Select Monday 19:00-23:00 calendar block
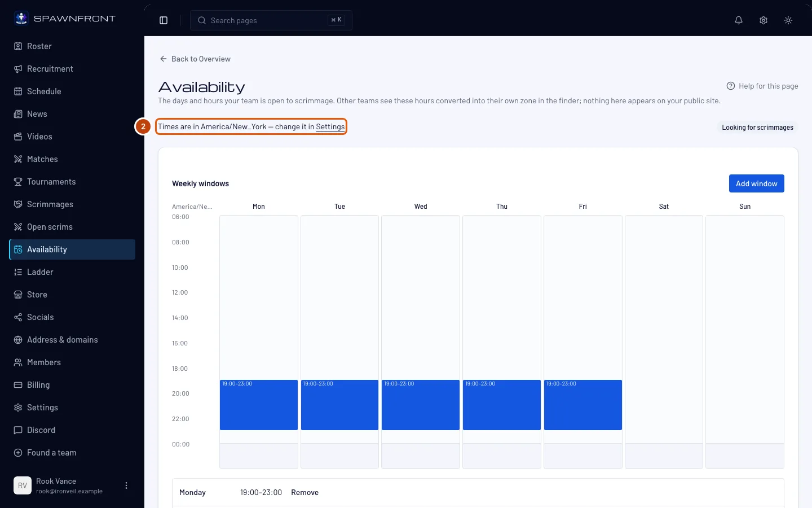This screenshot has height=508, width=812. coord(259,405)
